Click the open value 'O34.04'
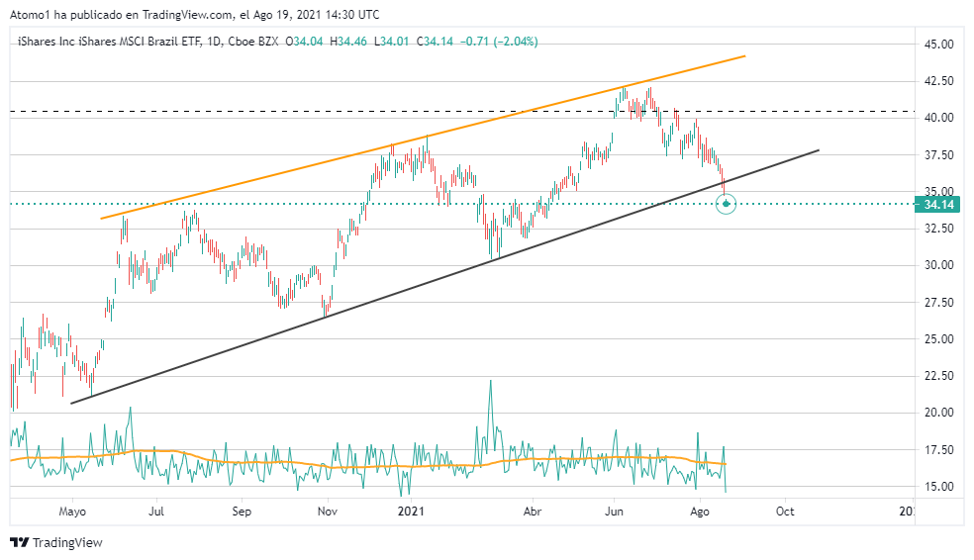Image resolution: width=974 pixels, height=560 pixels. (305, 42)
